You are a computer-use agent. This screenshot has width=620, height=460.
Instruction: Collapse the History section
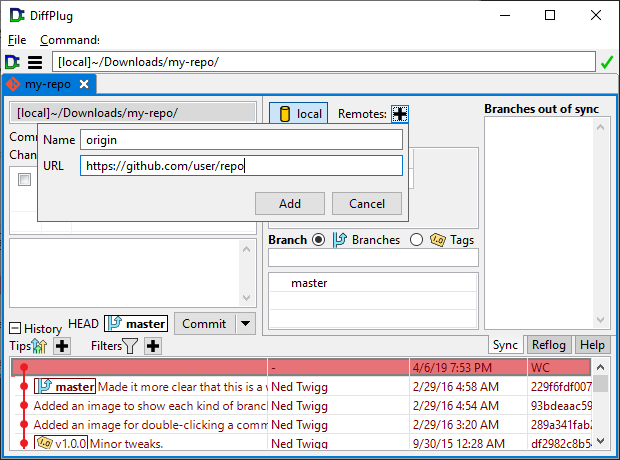click(16, 329)
